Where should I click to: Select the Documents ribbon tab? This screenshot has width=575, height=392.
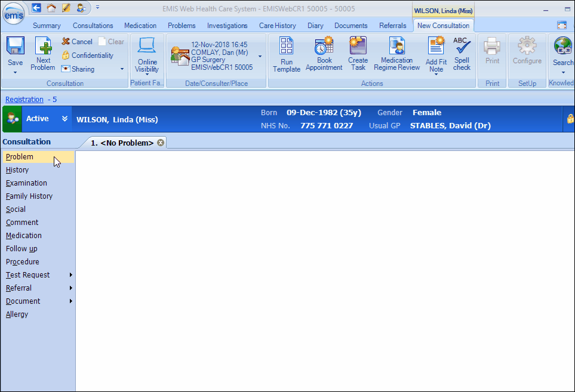[x=351, y=26]
